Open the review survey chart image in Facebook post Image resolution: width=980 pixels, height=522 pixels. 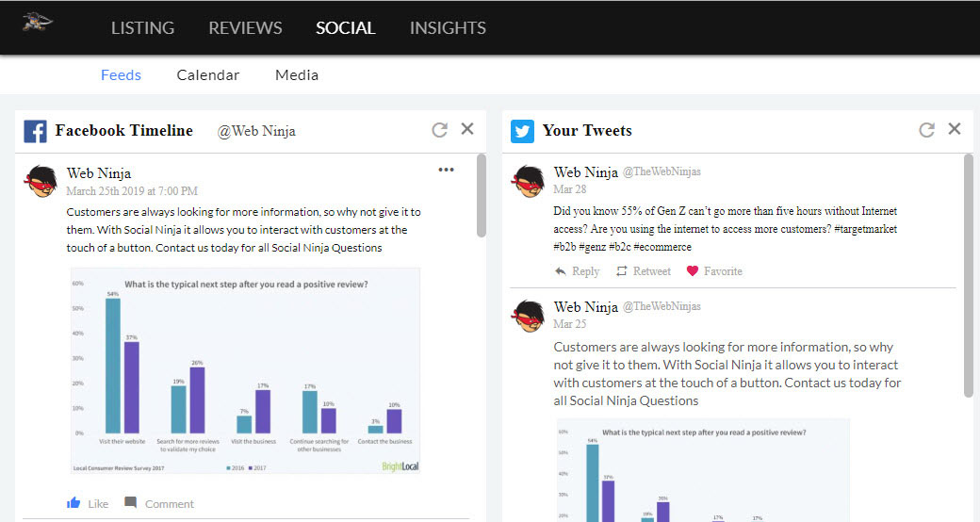point(245,370)
